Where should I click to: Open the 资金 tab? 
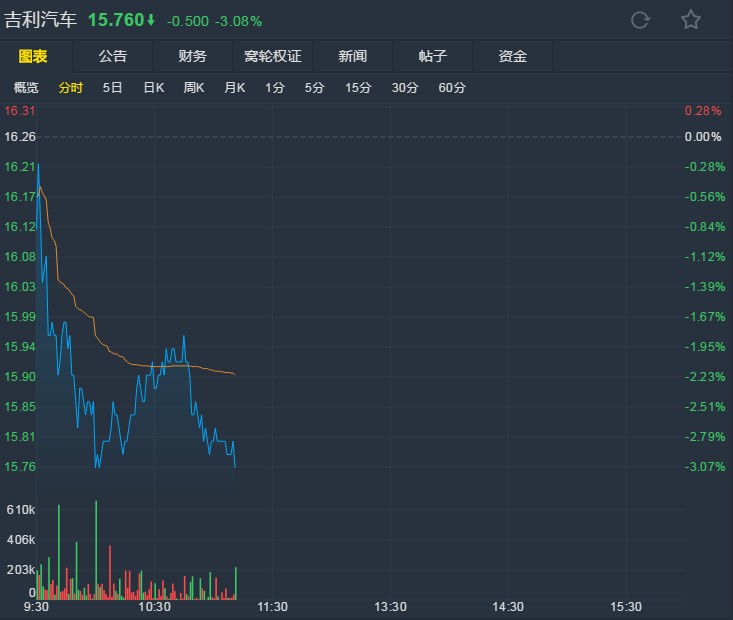(512, 56)
